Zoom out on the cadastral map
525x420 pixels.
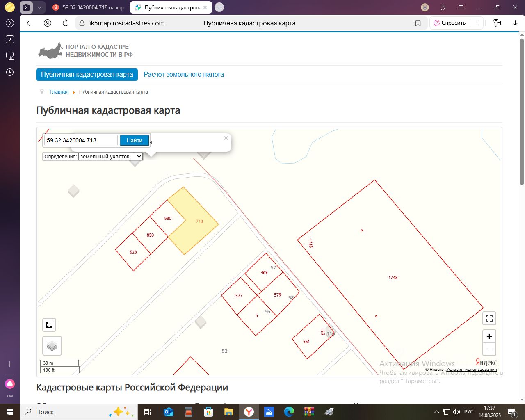[489, 349]
